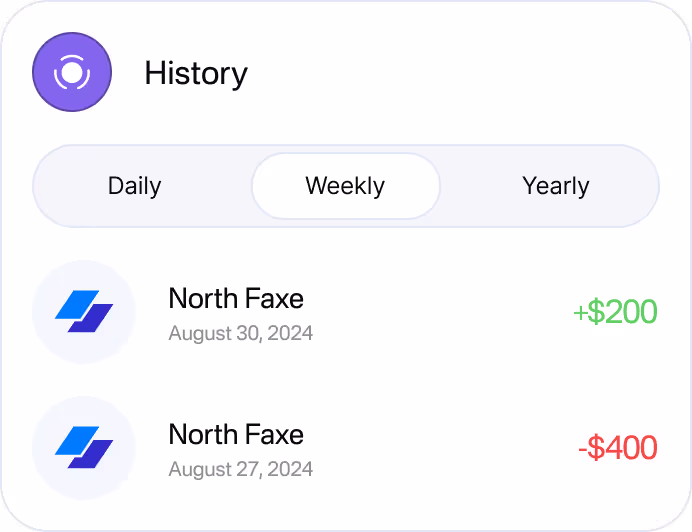Select the Weekly tab
The width and height of the screenshot is (692, 532).
coord(346,186)
